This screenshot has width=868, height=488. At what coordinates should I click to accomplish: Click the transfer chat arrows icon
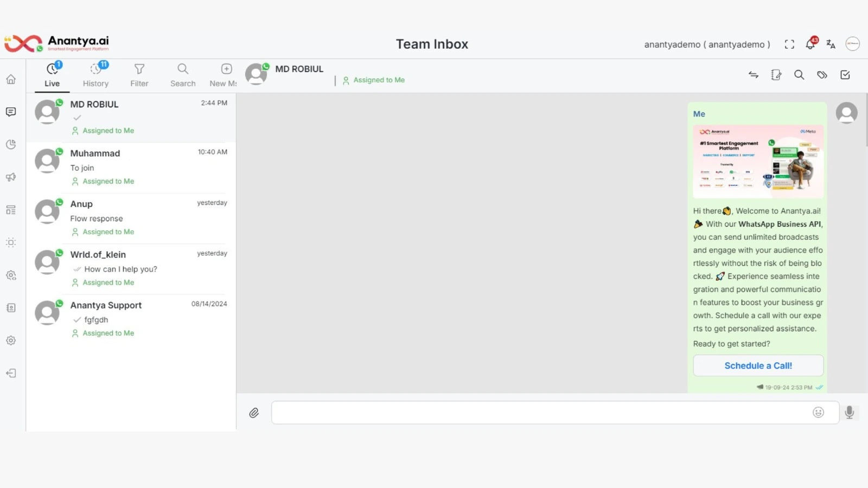click(x=754, y=75)
